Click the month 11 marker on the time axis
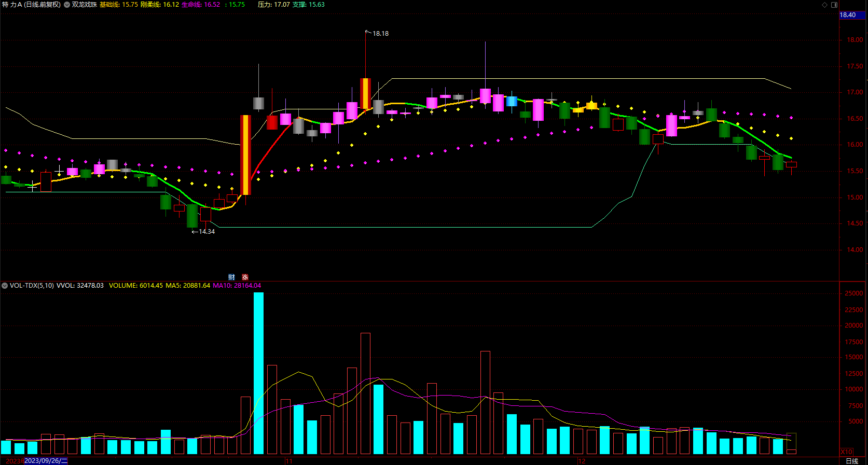The image size is (868, 465). 289,461
